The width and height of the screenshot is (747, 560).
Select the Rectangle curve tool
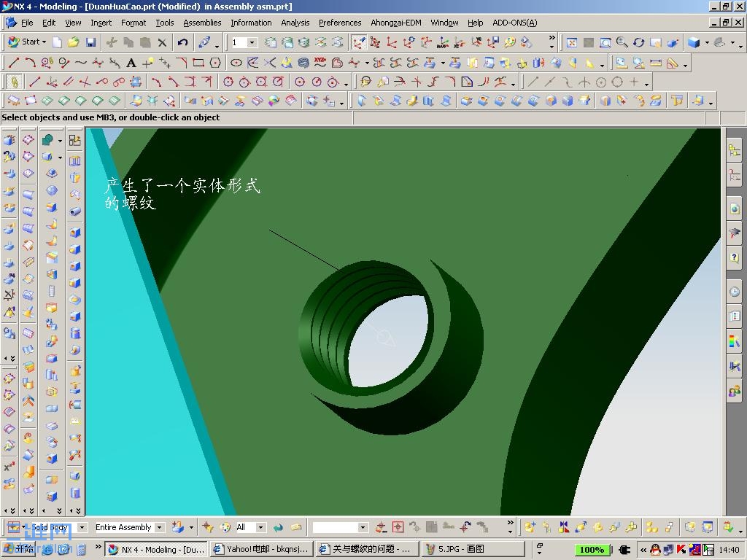pyautogui.click(x=198, y=63)
